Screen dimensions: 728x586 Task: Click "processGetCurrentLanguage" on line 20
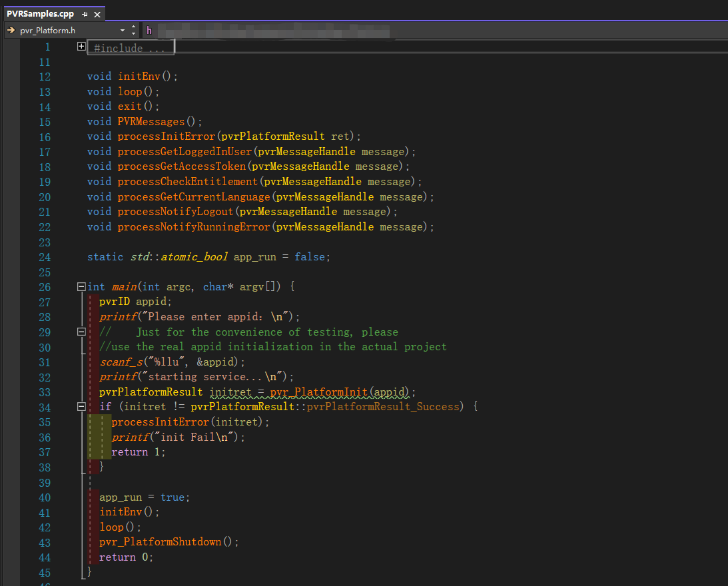pyautogui.click(x=194, y=197)
